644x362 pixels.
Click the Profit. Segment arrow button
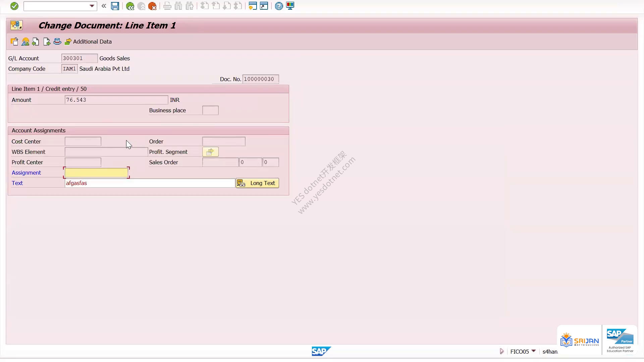(x=210, y=152)
